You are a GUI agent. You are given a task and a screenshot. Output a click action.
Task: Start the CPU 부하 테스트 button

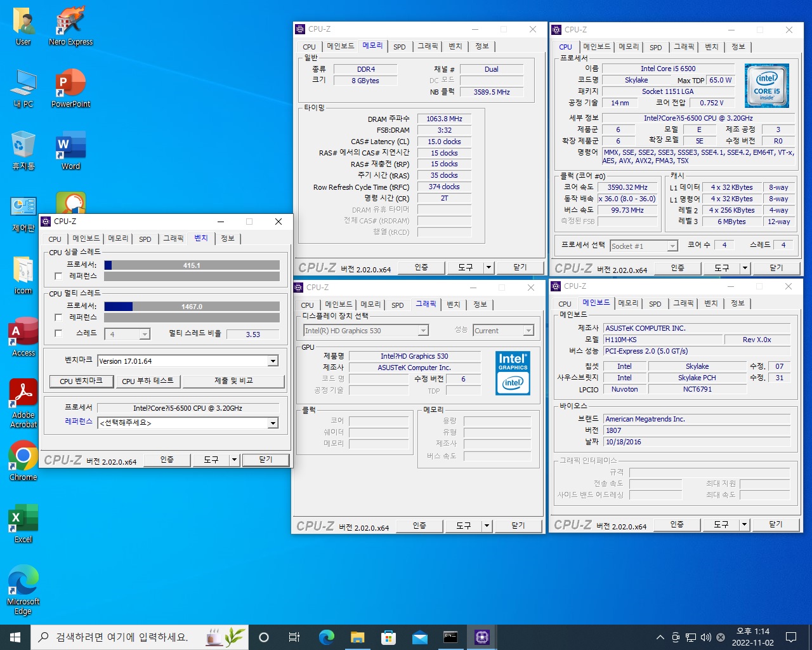148,381
